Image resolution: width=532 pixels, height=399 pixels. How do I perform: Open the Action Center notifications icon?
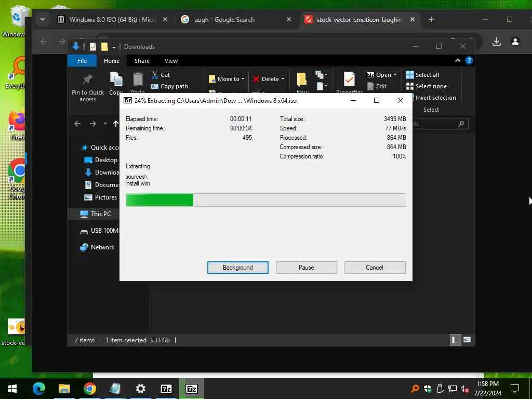pyautogui.click(x=515, y=389)
